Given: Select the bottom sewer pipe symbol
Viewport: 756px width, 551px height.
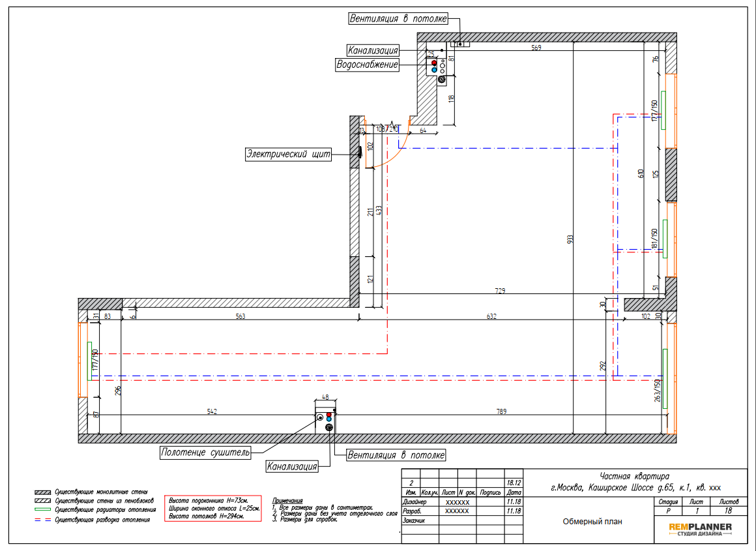Looking at the screenshot, I should tap(329, 428).
